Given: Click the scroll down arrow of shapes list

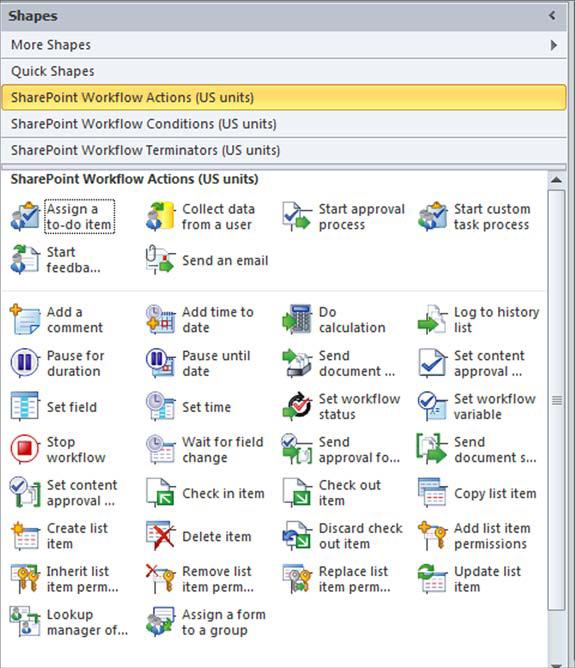Looking at the screenshot, I should point(556,663).
